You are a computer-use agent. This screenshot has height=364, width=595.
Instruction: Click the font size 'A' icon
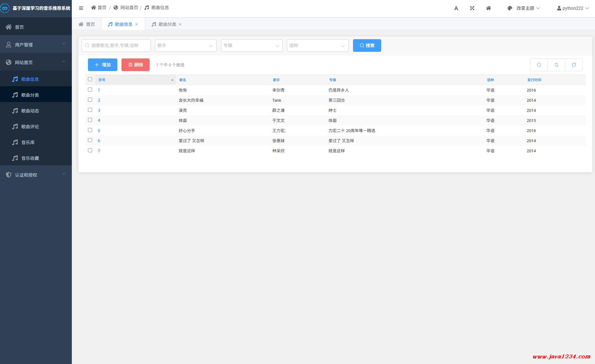coord(456,8)
